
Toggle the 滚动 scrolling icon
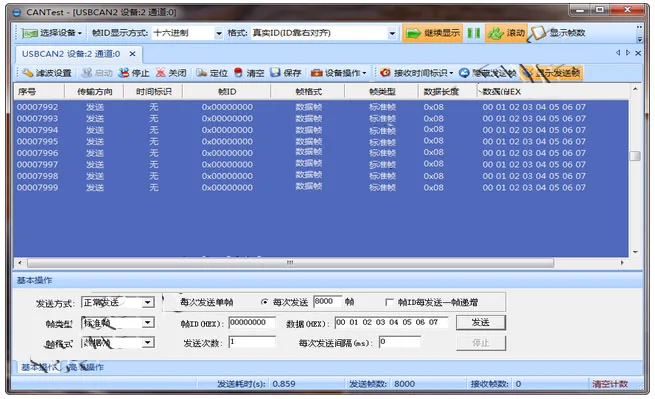[x=496, y=33]
